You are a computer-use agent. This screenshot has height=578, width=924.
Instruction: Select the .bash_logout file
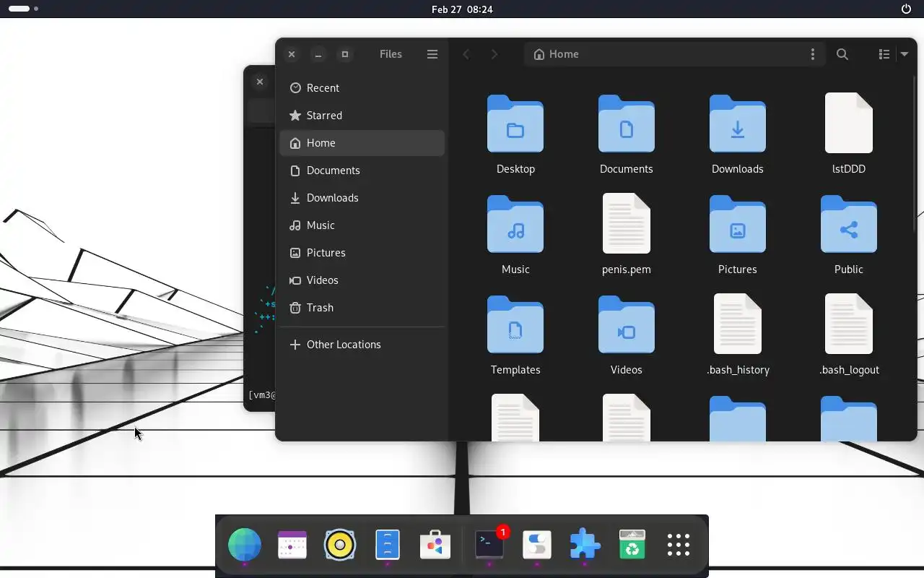click(x=848, y=324)
